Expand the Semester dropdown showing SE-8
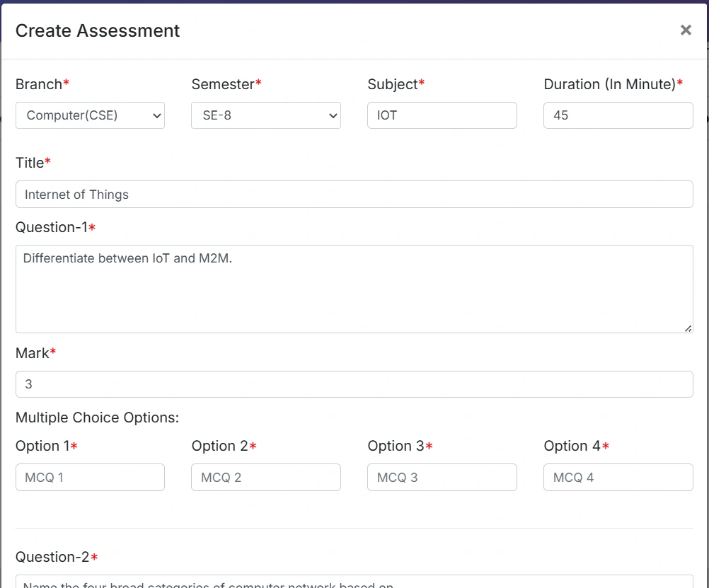 265,115
